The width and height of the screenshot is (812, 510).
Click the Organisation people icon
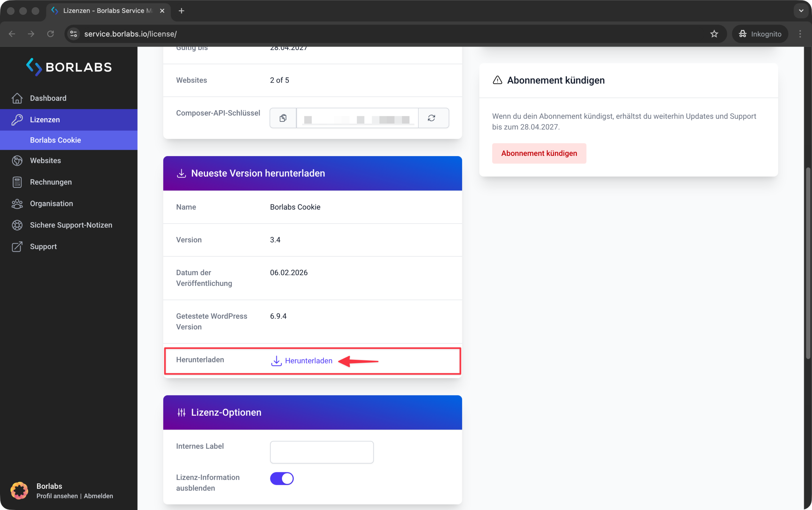click(17, 204)
